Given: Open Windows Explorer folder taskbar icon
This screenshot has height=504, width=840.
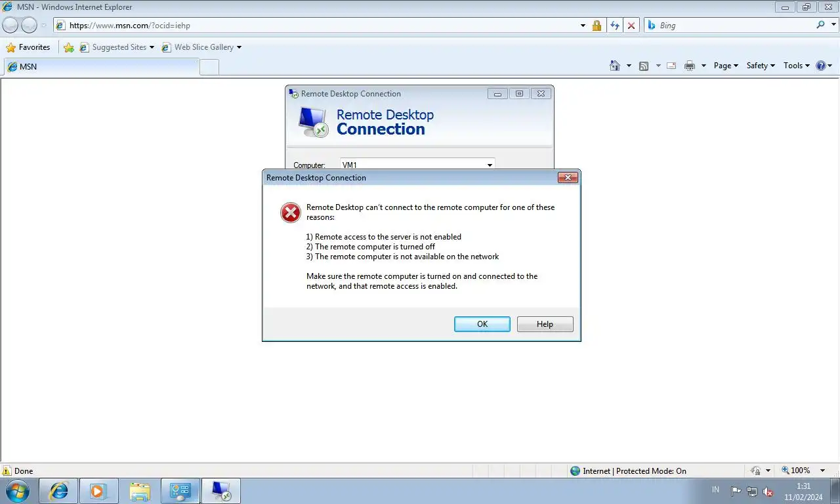Looking at the screenshot, I should 139,491.
